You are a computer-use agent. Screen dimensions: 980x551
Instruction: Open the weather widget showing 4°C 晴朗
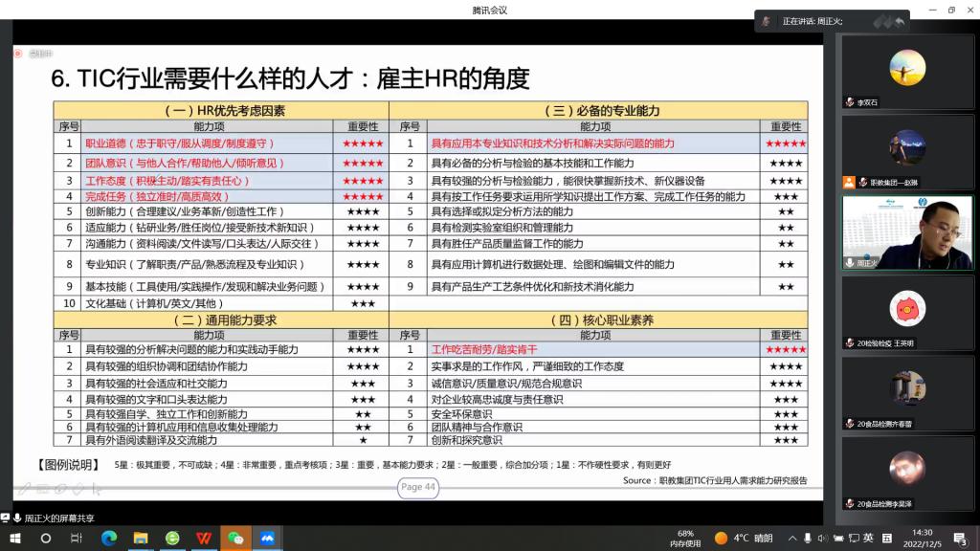(744, 538)
